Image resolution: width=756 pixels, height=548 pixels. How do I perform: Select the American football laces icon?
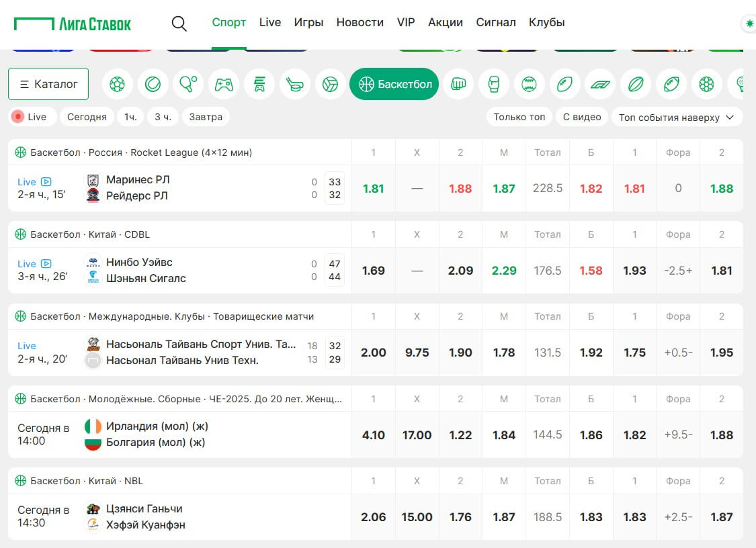click(x=671, y=85)
